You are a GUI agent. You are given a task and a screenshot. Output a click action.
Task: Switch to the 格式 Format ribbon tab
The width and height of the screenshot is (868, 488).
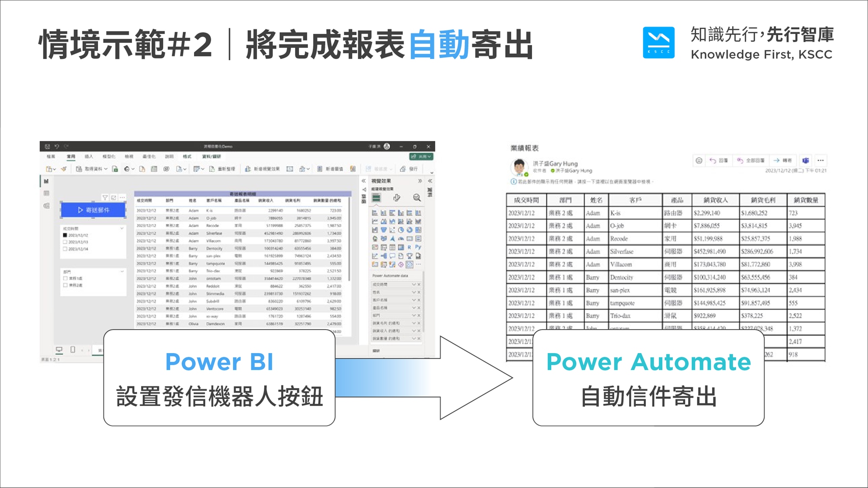(x=187, y=157)
